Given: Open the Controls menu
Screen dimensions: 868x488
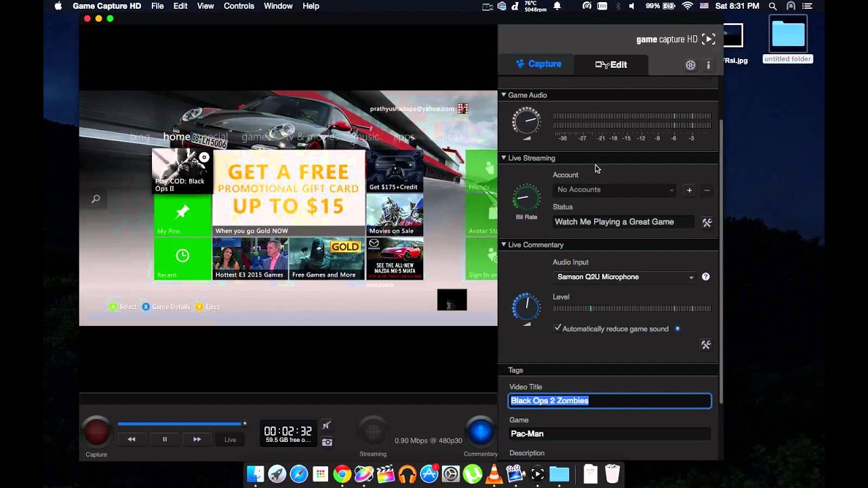Looking at the screenshot, I should (x=239, y=6).
